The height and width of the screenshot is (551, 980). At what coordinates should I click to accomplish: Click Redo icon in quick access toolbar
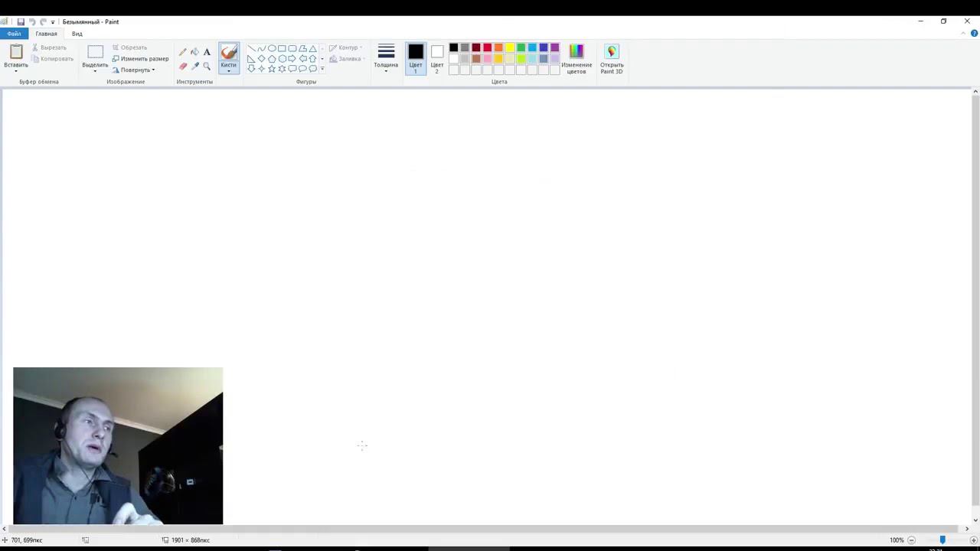tap(43, 21)
